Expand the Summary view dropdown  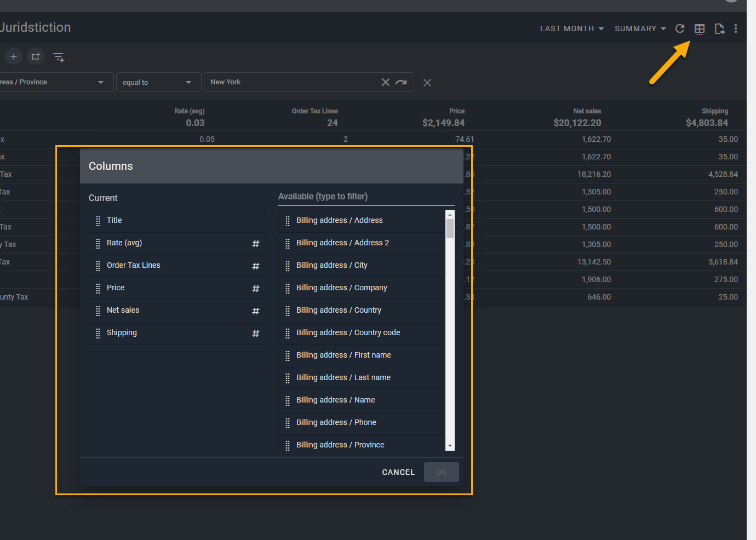(640, 28)
